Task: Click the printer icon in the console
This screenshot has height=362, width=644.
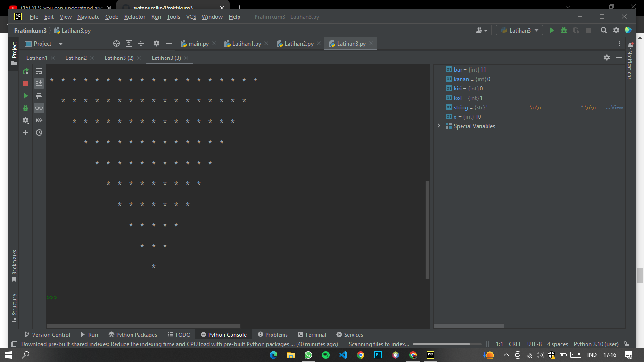Action: [39, 96]
